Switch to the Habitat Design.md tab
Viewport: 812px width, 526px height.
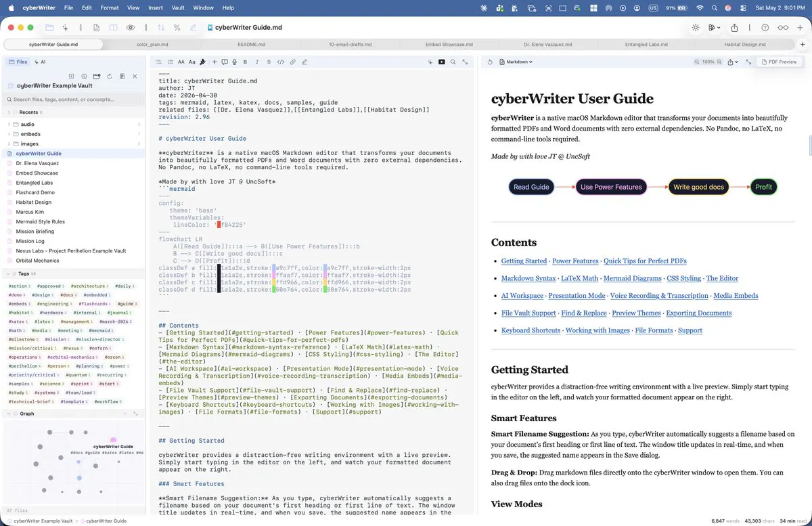pos(746,44)
